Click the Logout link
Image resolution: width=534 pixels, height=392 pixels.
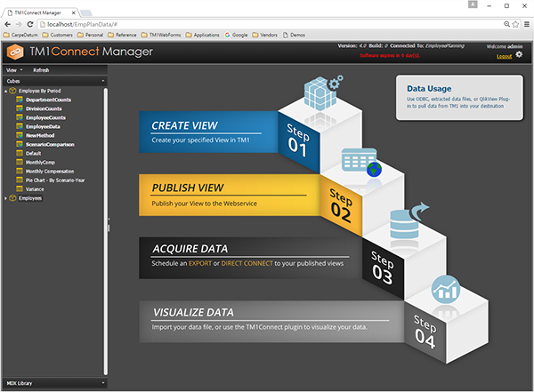click(x=504, y=56)
